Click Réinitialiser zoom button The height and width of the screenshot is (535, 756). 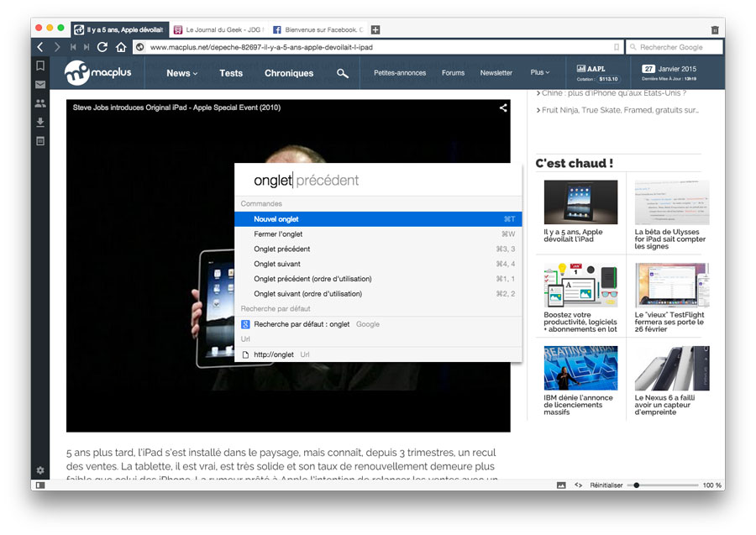coord(606,485)
